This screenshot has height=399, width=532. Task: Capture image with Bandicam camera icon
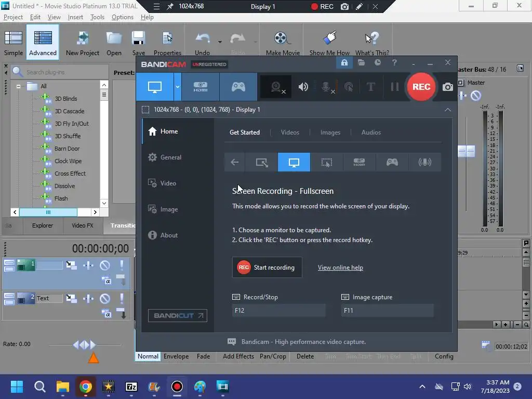point(447,87)
